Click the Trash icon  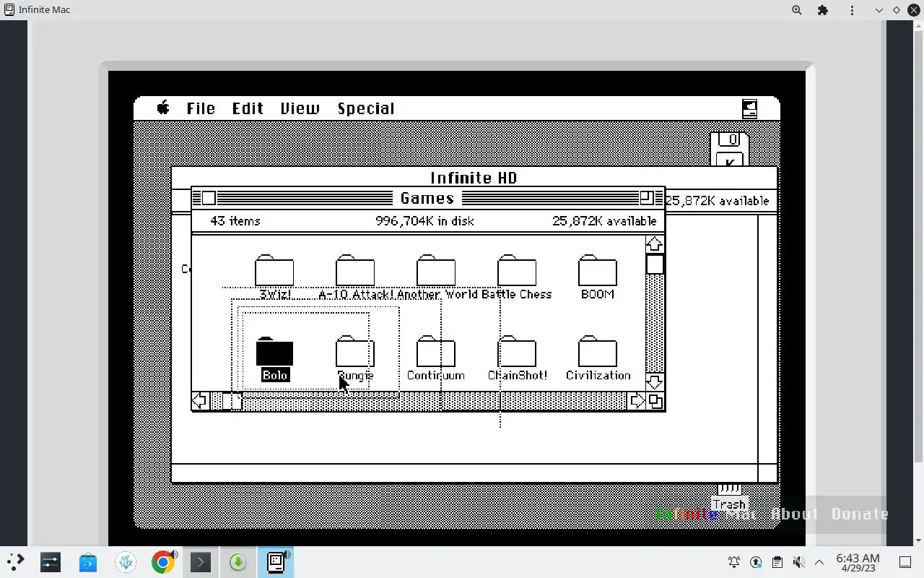point(729,497)
